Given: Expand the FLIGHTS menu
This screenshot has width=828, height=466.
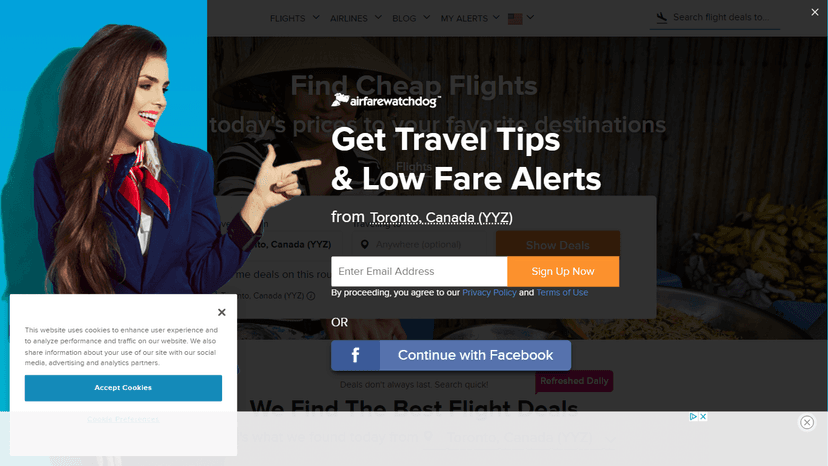Looking at the screenshot, I should coord(295,18).
